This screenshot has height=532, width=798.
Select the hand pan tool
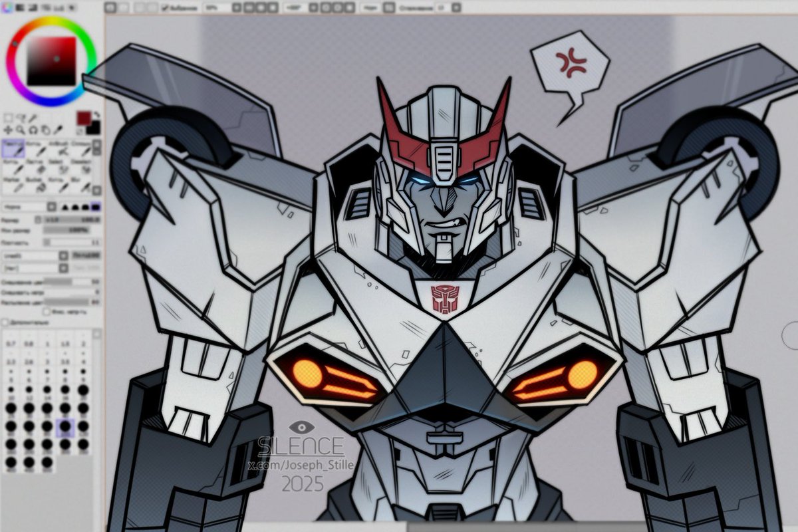pyautogui.click(x=45, y=130)
